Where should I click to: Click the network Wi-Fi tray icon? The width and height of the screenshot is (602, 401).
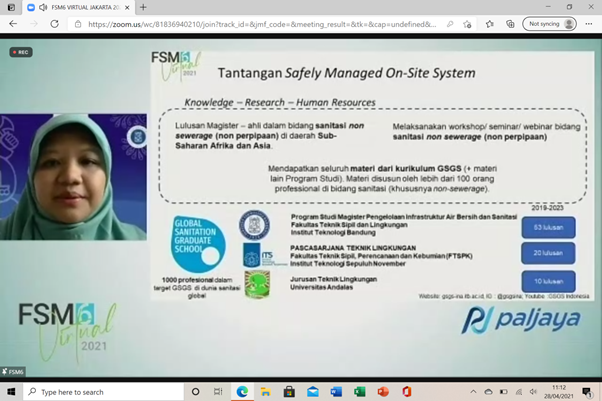coord(519,392)
